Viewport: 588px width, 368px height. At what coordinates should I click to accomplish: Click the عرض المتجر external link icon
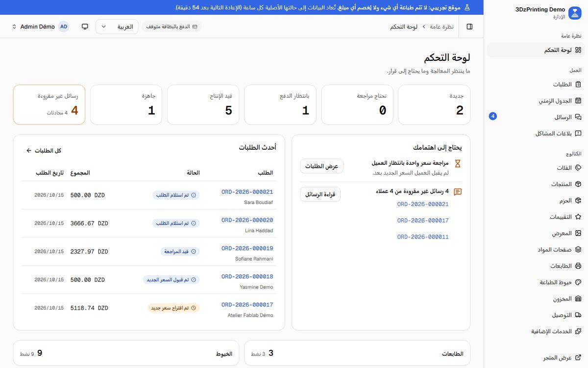pyautogui.click(x=578, y=358)
